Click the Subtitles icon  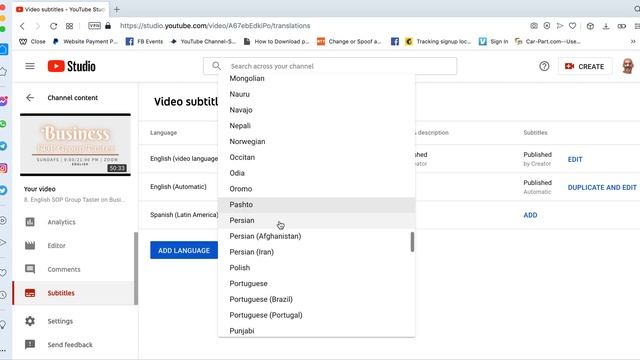(x=30, y=293)
